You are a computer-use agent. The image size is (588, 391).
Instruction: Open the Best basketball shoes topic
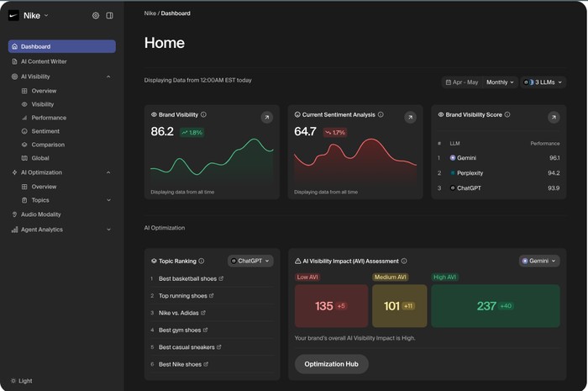point(187,278)
